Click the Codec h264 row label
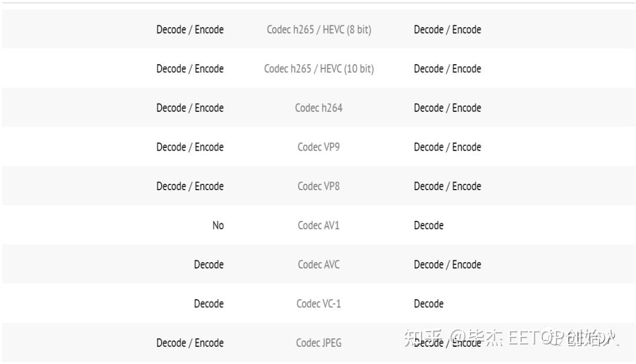 pos(319,108)
